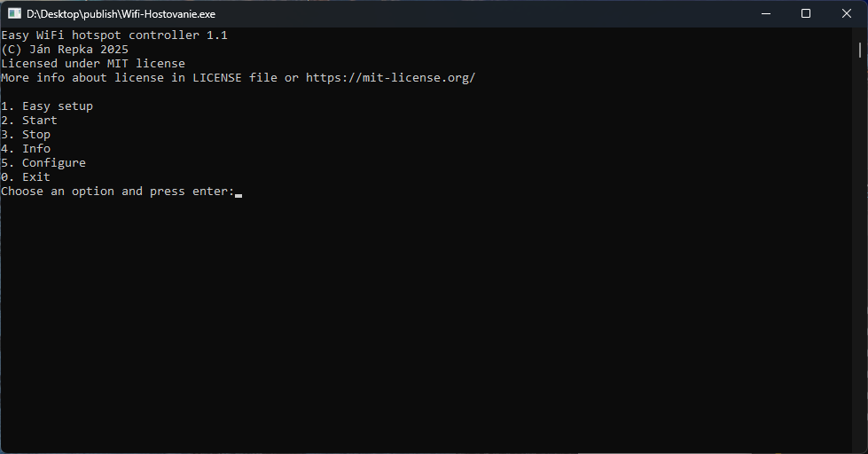Click the title bar path text
Viewport: 868px width, 454px height.
(x=121, y=14)
